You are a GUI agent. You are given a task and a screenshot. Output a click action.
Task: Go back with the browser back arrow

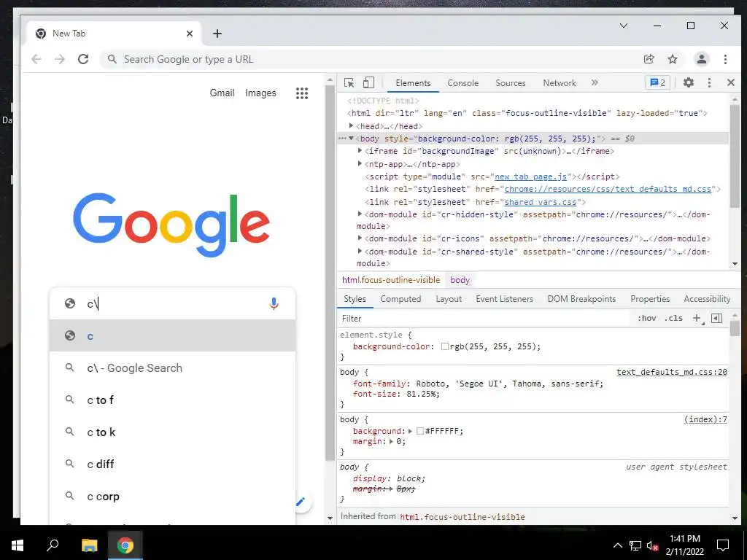click(x=36, y=59)
